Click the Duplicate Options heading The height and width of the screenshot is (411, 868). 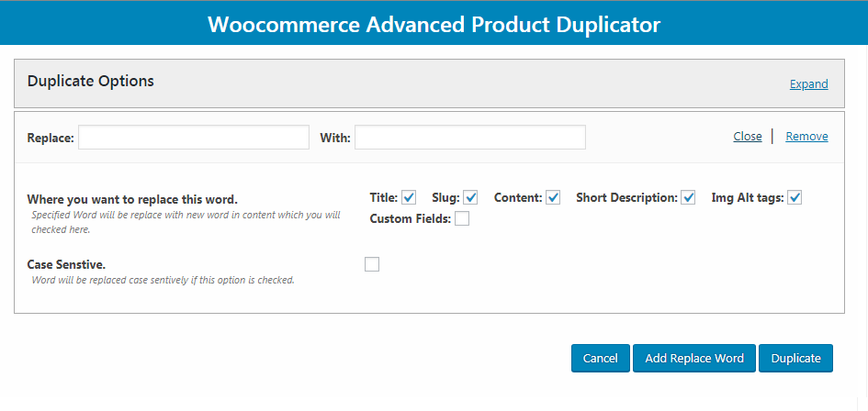[x=91, y=81]
